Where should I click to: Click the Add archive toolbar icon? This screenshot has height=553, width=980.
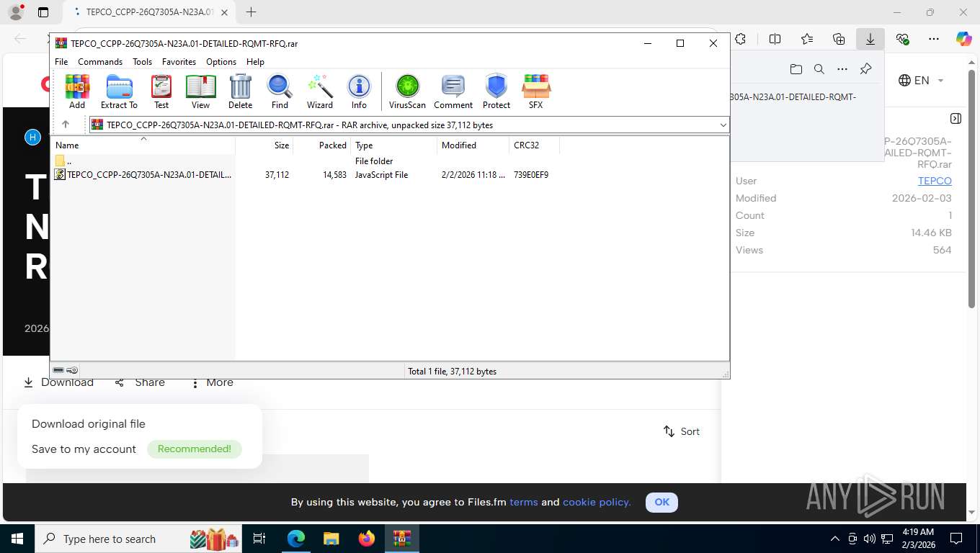point(77,91)
